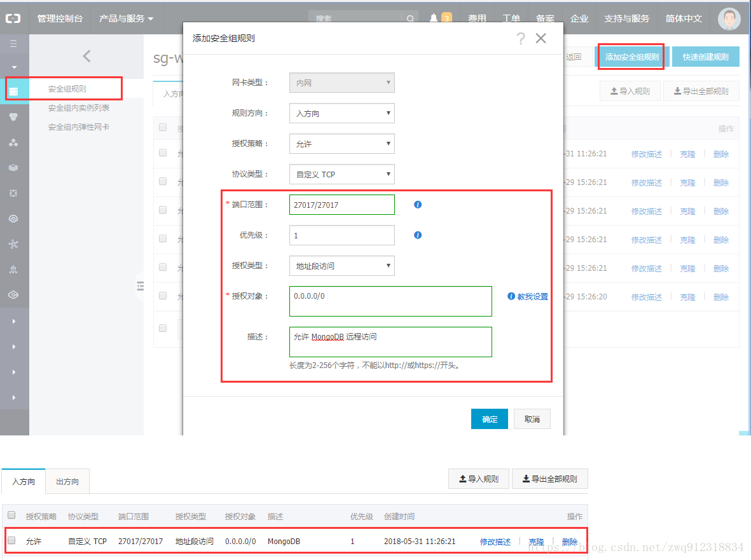Click the notification bell icon

point(434,18)
